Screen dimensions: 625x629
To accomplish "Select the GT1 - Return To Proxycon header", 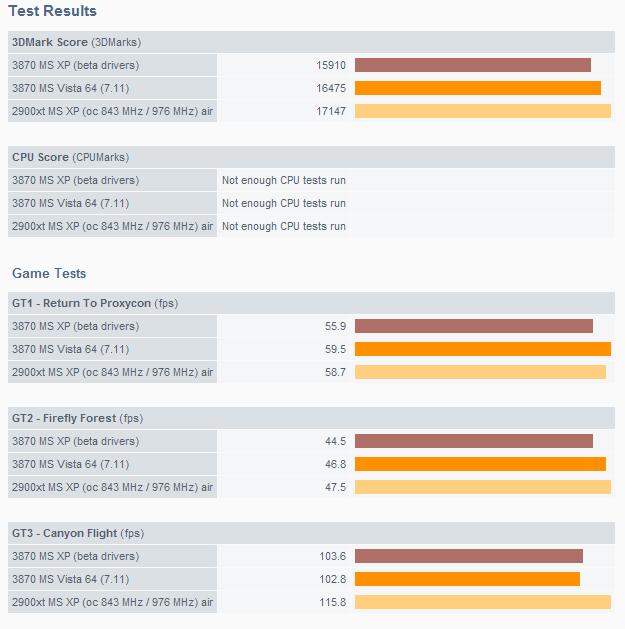I will [x=95, y=303].
